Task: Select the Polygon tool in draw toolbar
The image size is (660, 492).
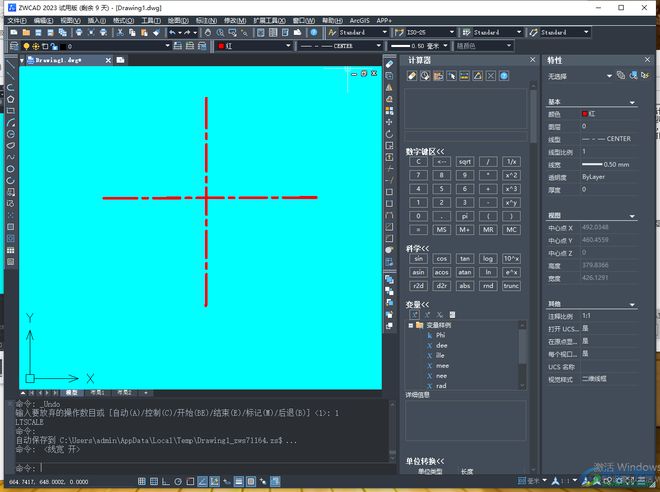Action: (11, 99)
